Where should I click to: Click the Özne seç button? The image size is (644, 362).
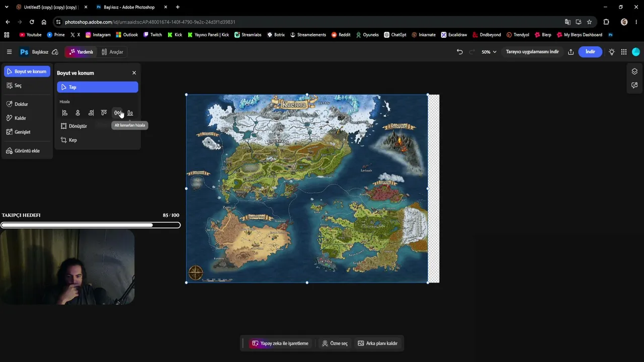(335, 343)
